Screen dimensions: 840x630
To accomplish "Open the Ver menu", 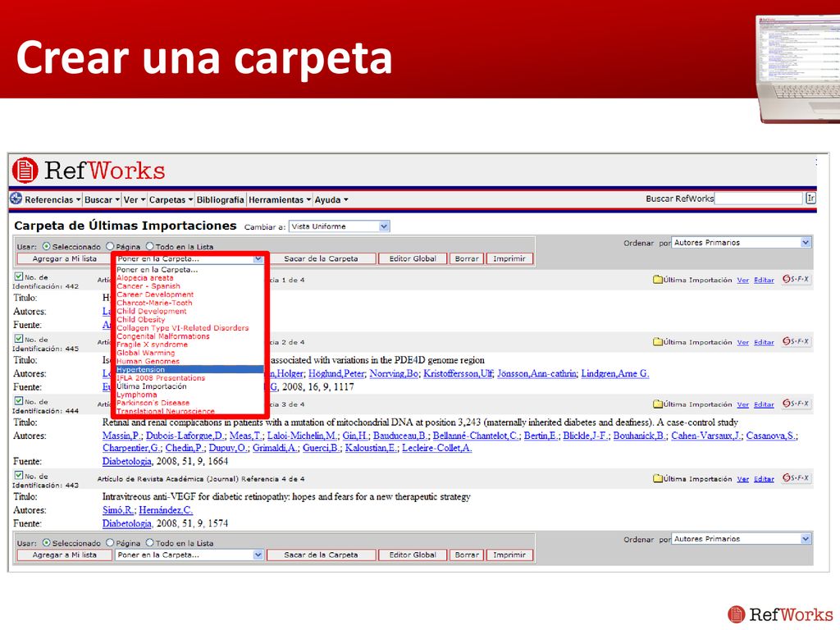I will point(134,199).
